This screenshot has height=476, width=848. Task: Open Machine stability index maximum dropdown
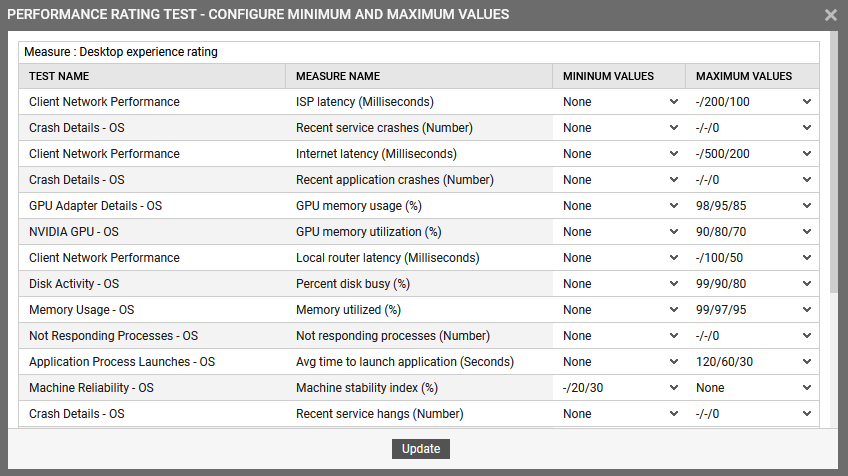click(752, 388)
